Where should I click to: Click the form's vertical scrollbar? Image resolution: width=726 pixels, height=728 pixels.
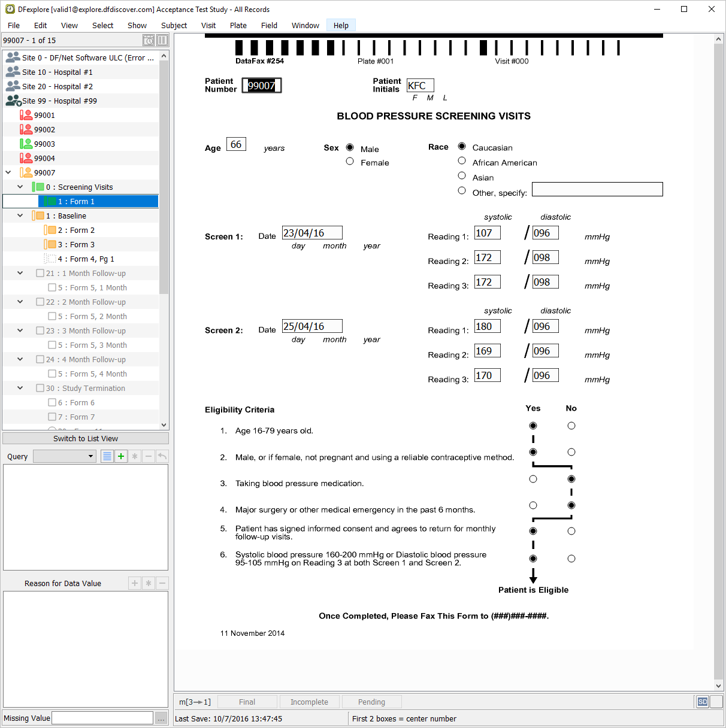coord(718,359)
